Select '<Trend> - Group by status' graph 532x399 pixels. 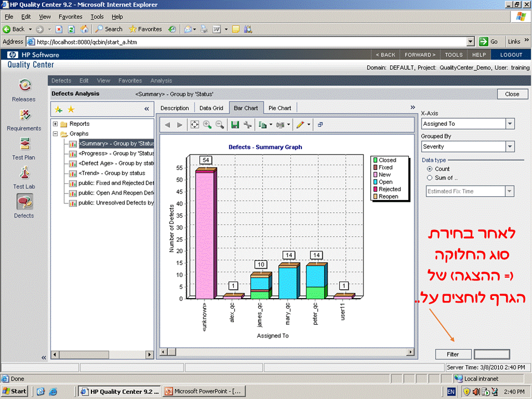[112, 173]
